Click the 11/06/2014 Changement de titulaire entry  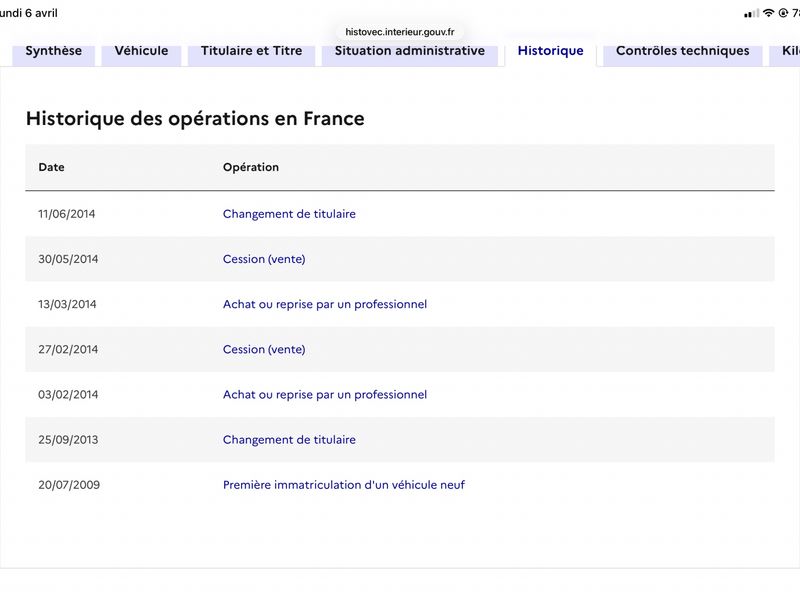tap(289, 214)
